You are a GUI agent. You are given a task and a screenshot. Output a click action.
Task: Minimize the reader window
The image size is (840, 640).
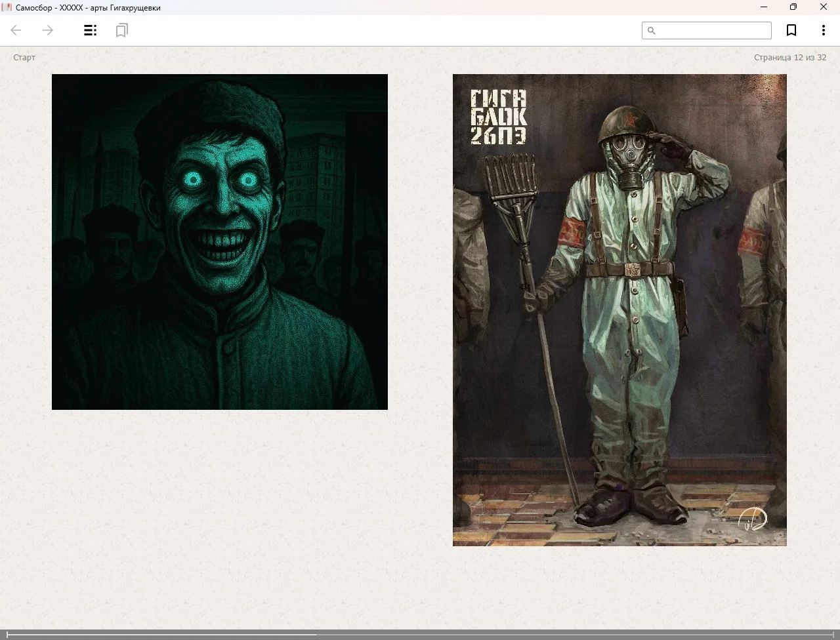(x=764, y=7)
